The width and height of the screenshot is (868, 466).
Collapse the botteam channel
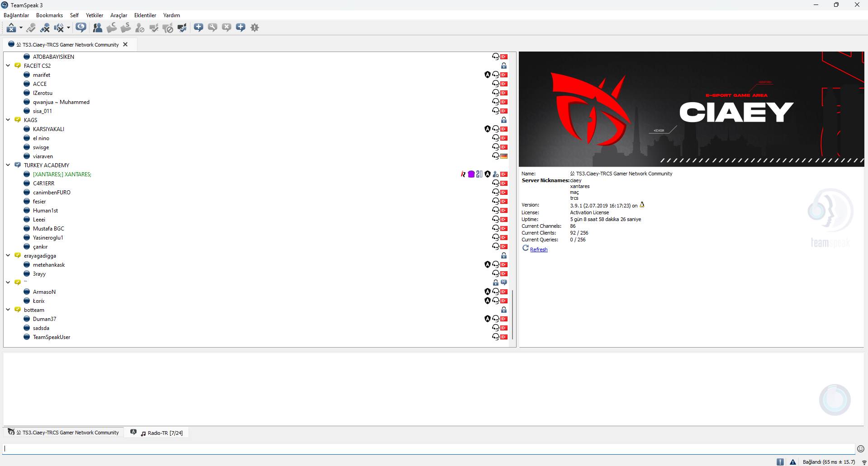click(x=8, y=310)
